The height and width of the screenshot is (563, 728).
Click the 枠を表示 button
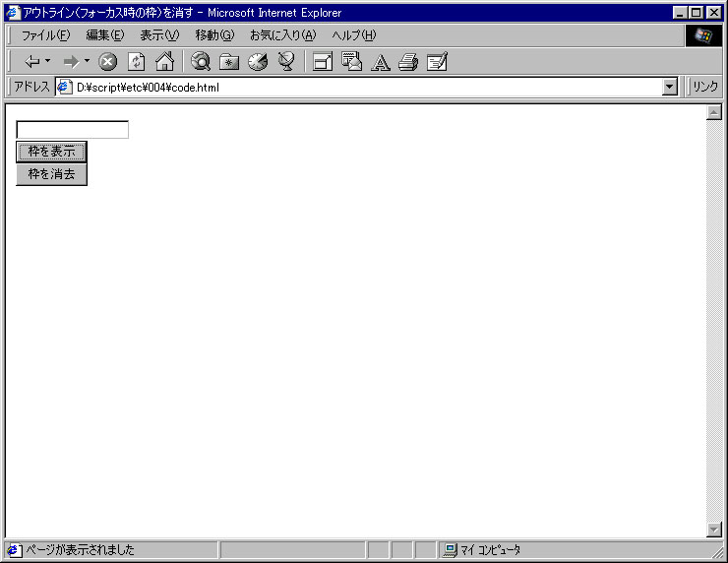pos(51,152)
